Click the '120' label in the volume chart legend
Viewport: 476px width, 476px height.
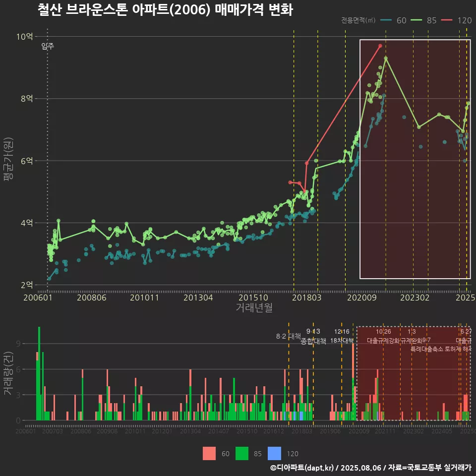pos(293,454)
